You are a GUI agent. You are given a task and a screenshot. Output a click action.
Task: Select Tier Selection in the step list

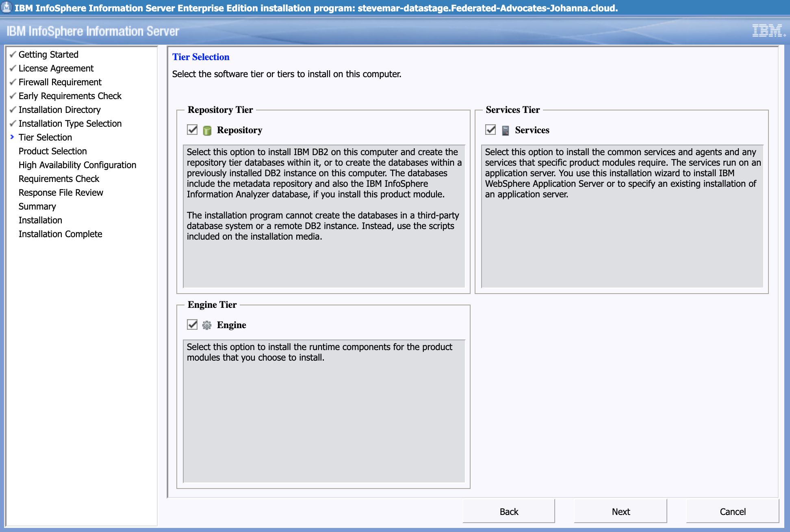tap(45, 137)
